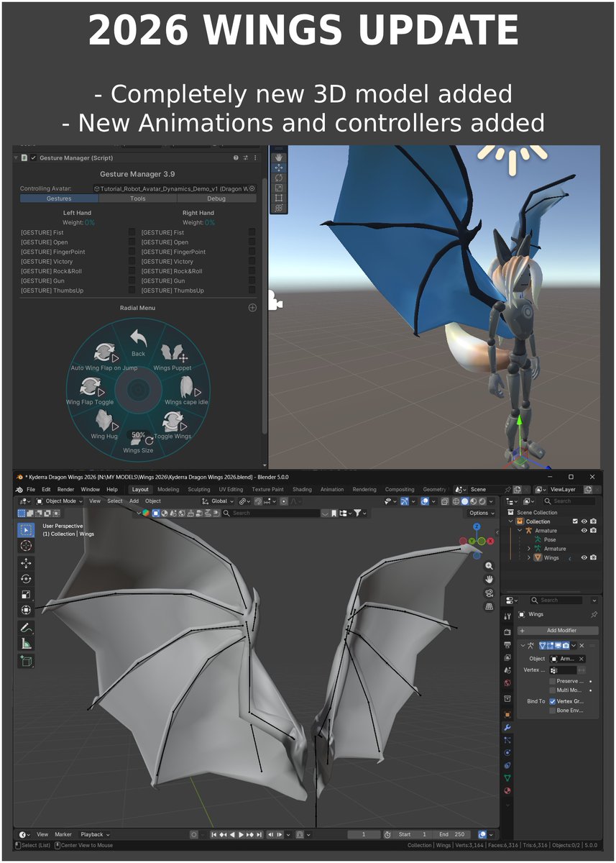
Task: Select Blender's Measure tool
Action: pyautogui.click(x=26, y=644)
